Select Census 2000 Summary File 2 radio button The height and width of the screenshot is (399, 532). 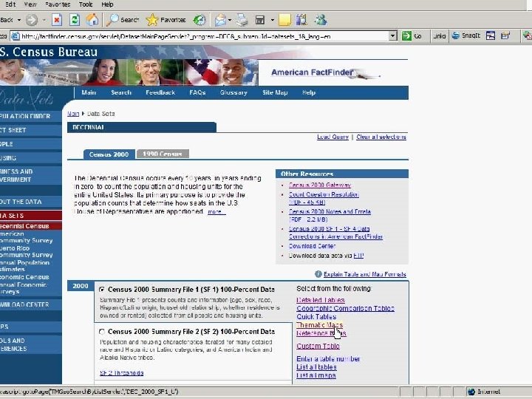(x=102, y=332)
